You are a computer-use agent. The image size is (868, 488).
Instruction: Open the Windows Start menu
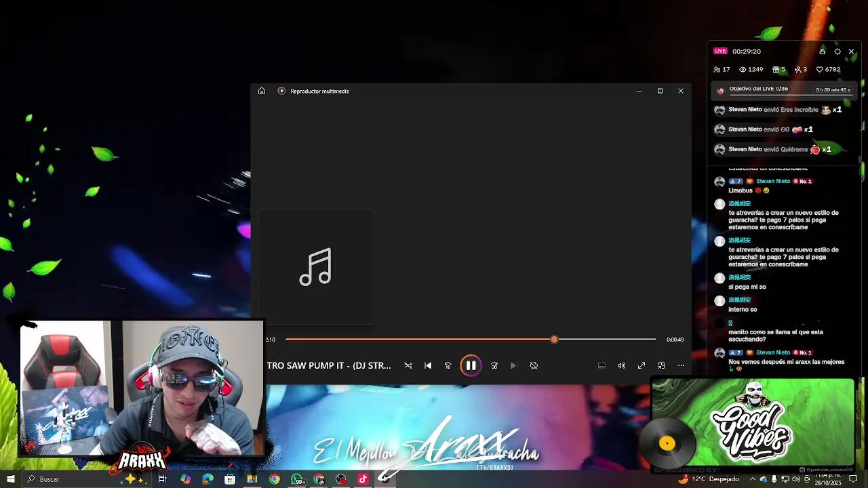click(x=10, y=479)
